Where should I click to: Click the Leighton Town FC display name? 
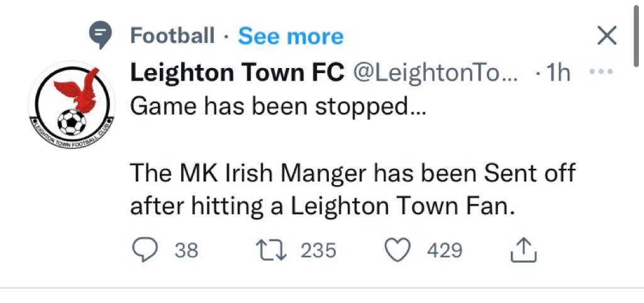[x=237, y=74]
